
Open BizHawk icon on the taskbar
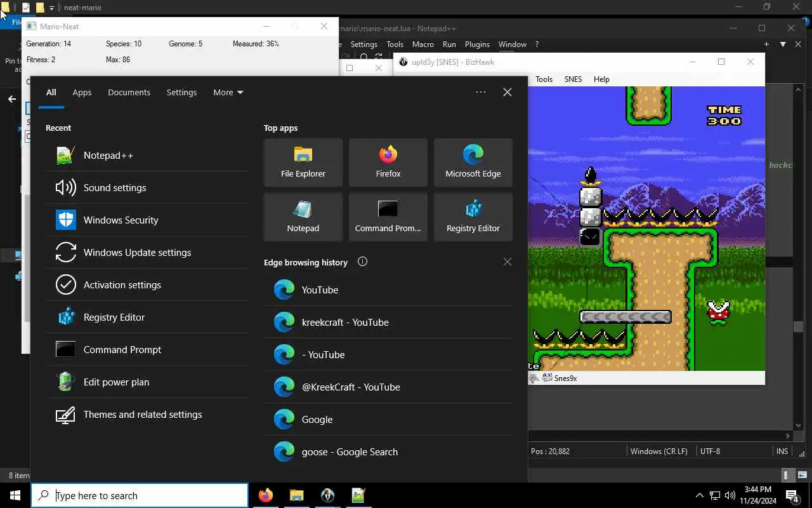327,495
